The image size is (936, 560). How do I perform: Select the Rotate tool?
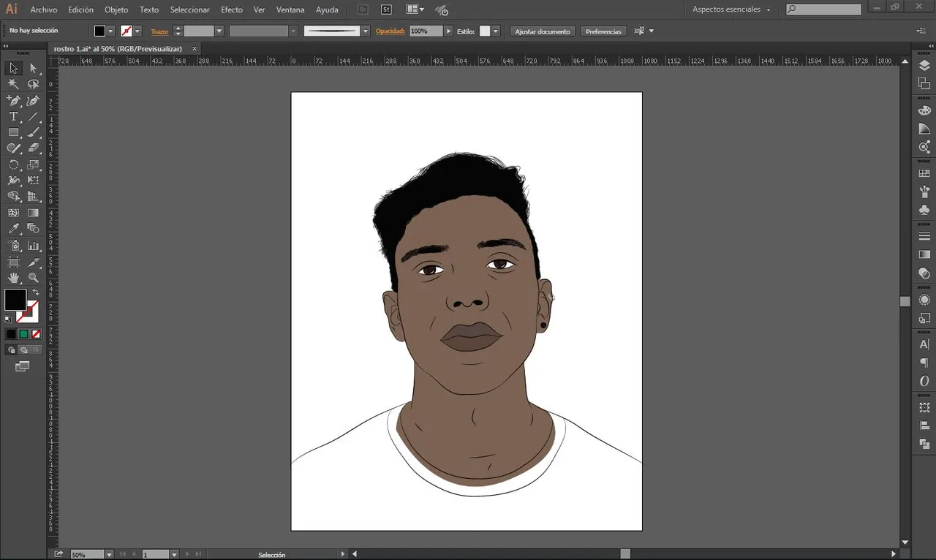(x=13, y=164)
